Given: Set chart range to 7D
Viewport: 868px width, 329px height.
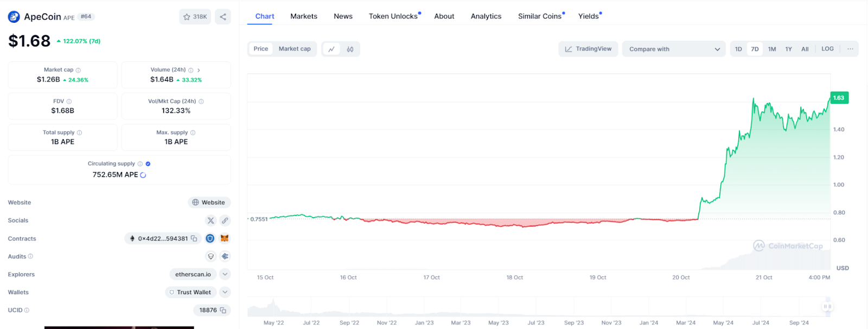Looking at the screenshot, I should click(x=755, y=49).
